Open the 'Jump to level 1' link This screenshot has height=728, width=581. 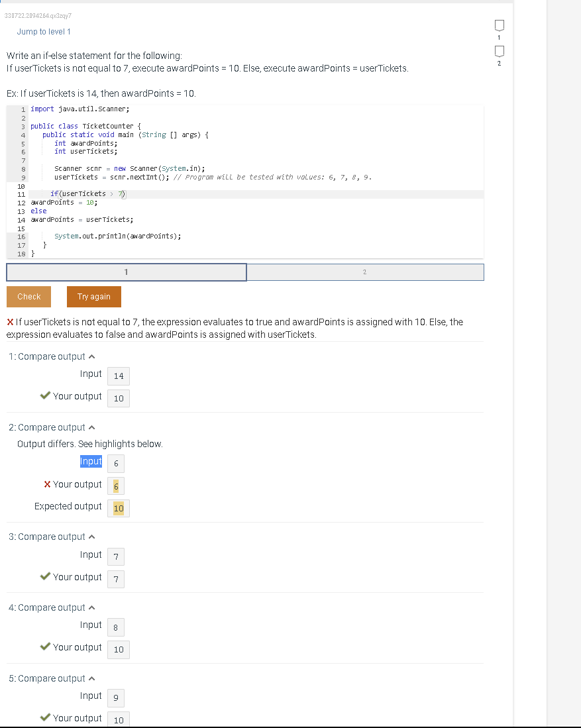point(44,31)
